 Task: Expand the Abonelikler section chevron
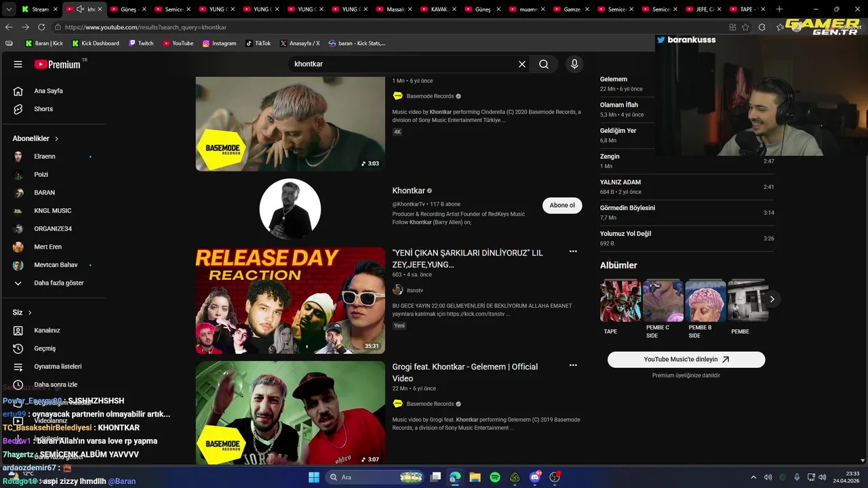(56, 138)
